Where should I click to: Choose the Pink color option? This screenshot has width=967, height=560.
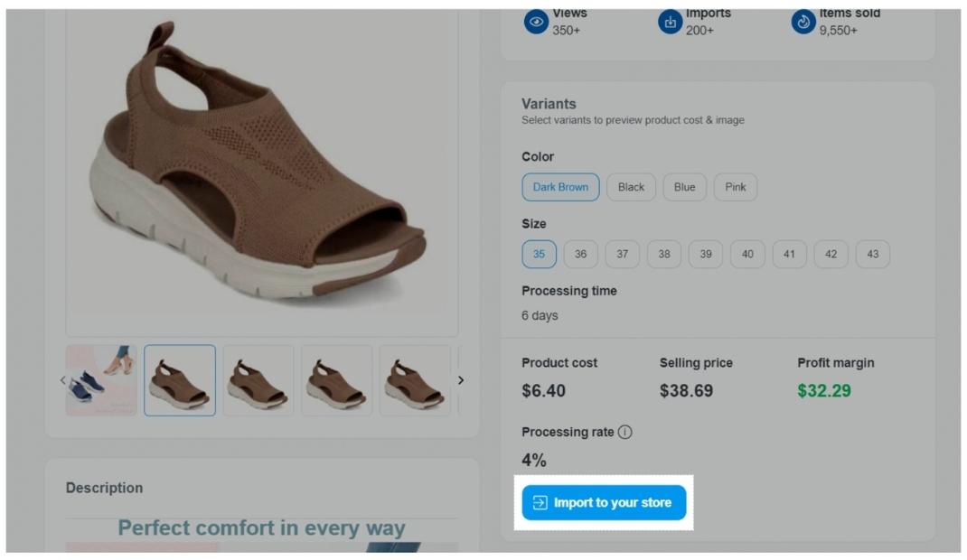(x=736, y=188)
